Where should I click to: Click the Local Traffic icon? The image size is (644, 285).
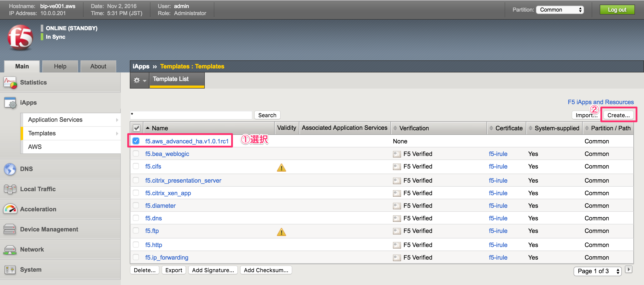pos(10,189)
